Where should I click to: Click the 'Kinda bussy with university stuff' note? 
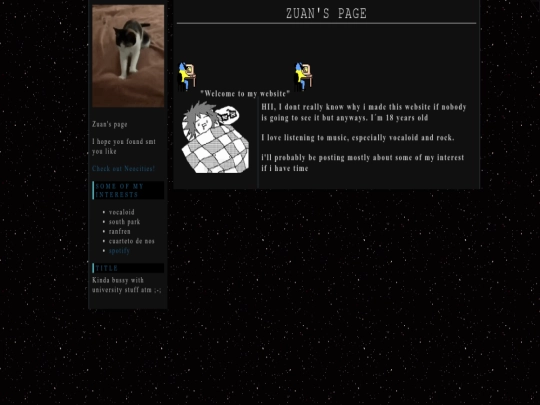126,285
